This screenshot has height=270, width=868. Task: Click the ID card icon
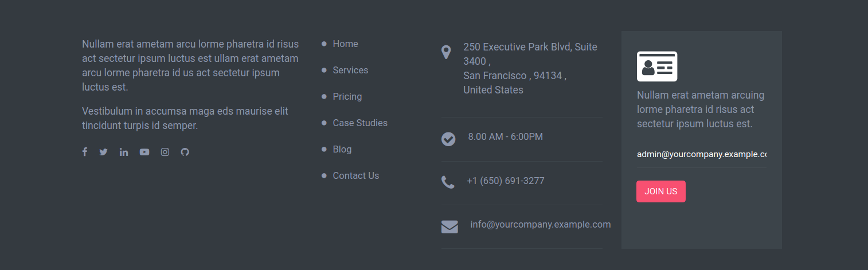click(657, 66)
